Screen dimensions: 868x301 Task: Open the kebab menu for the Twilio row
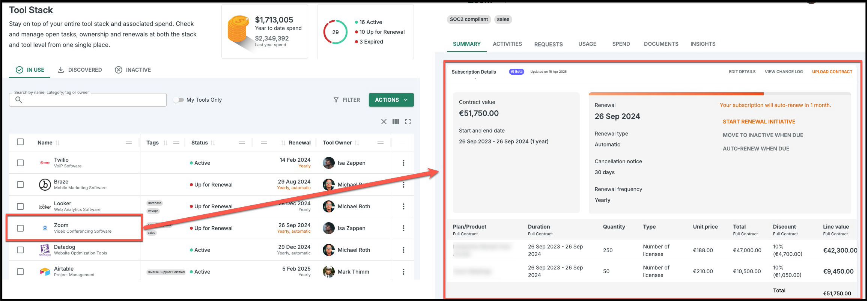(x=403, y=163)
